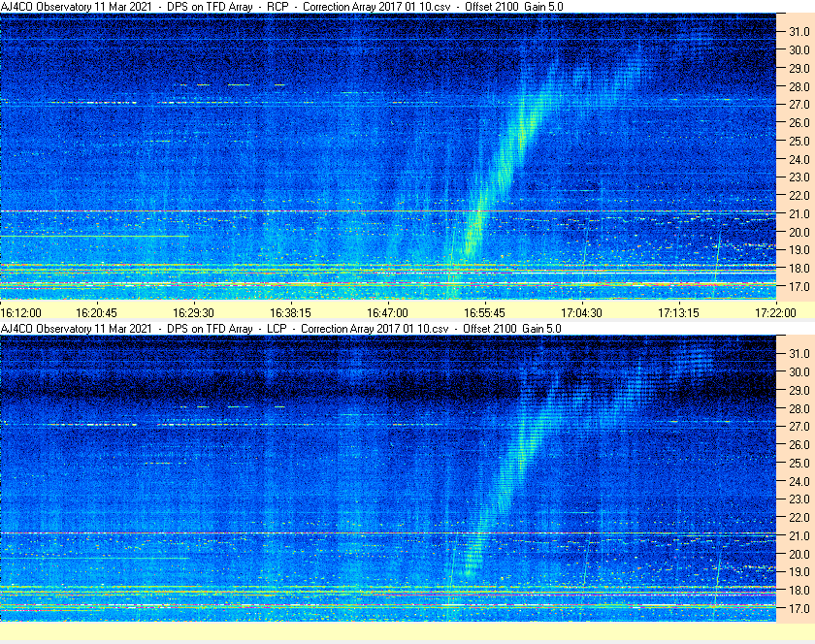Click the 29.0 frequency label on the LCP axis
Screen dimensions: 815x644
[x=799, y=390]
